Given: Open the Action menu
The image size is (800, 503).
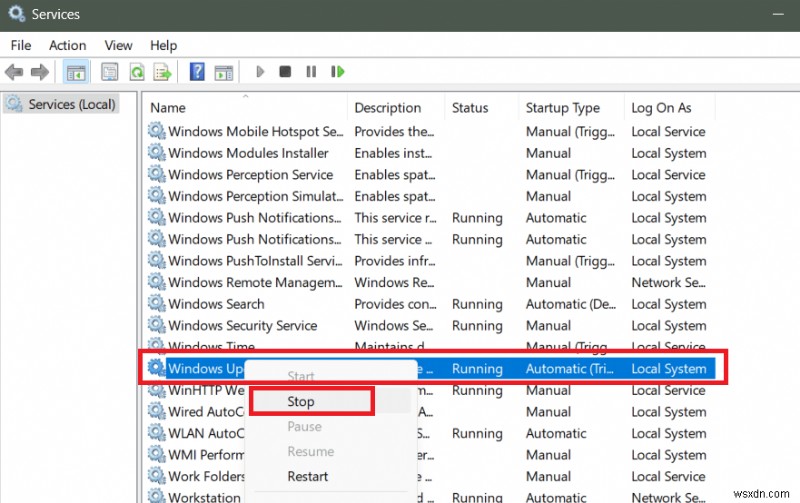Looking at the screenshot, I should click(x=67, y=45).
